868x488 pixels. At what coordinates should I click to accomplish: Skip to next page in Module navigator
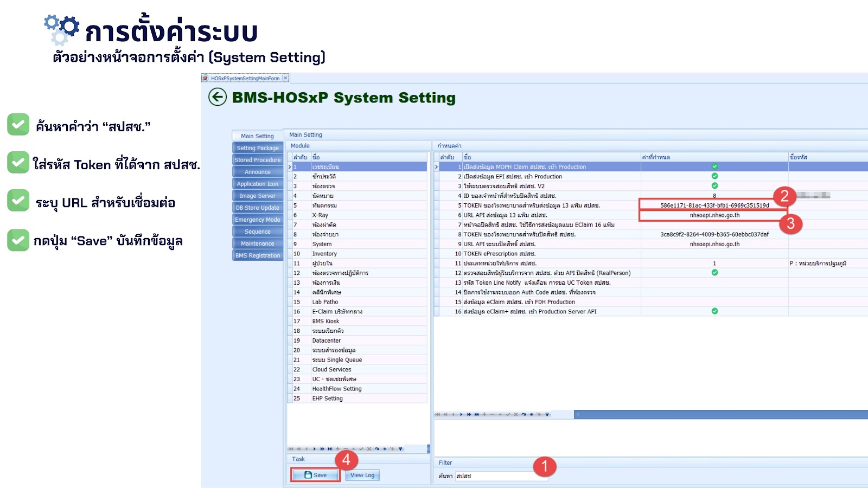[x=322, y=449]
